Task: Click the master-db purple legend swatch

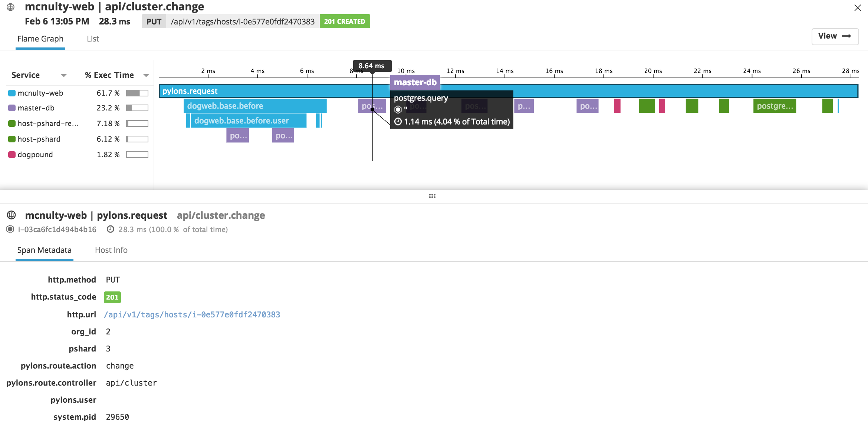Action: click(12, 108)
